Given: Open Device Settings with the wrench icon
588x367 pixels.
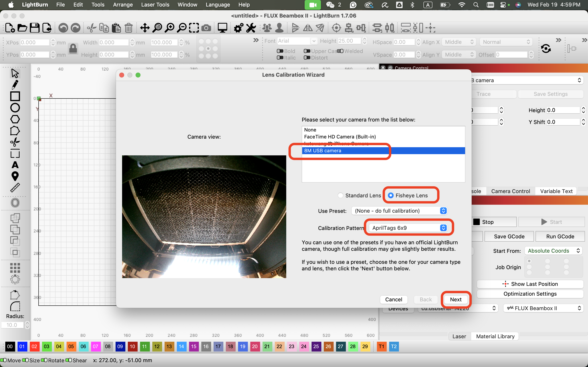Looking at the screenshot, I should click(x=251, y=28).
